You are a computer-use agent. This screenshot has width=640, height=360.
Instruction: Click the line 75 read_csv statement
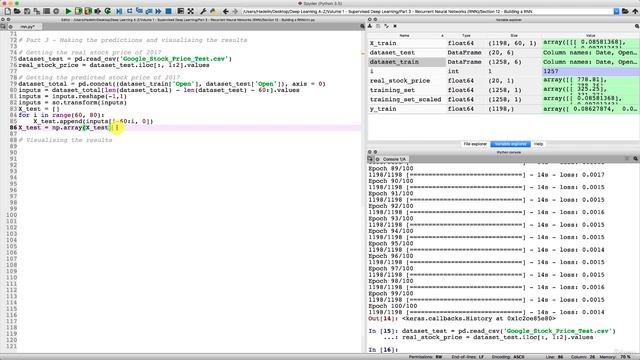125,59
